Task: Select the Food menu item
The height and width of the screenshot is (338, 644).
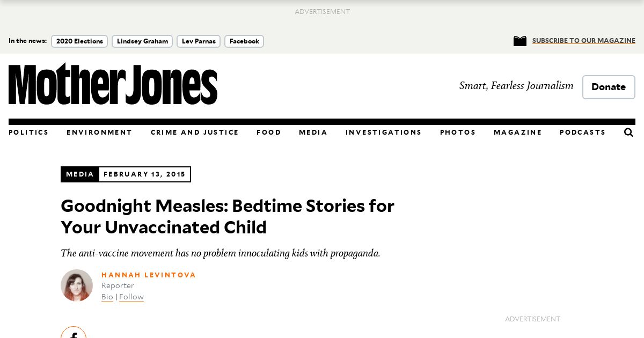Action: click(268, 133)
